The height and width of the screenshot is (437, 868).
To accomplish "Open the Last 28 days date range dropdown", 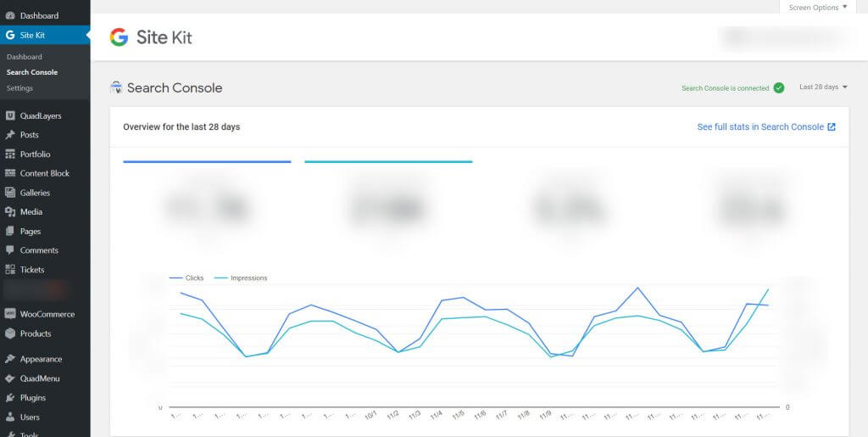I will (824, 87).
